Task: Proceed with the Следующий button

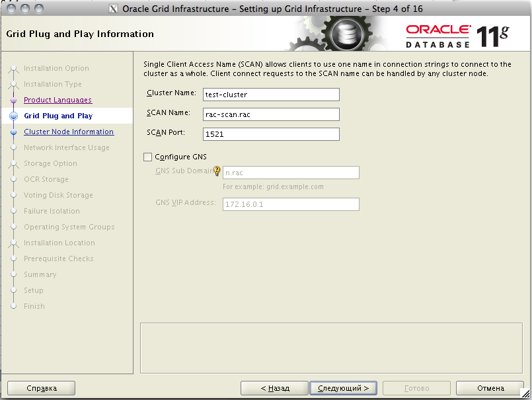Action: pyautogui.click(x=343, y=388)
